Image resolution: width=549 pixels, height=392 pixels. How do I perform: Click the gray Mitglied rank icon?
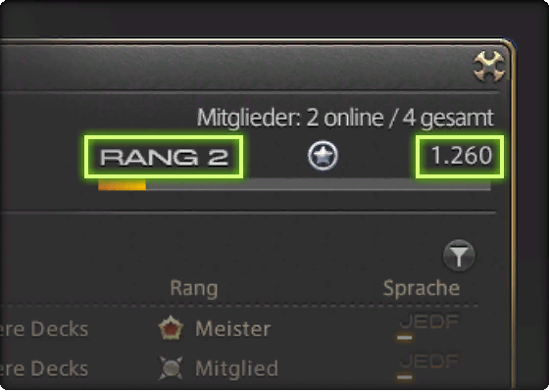pos(171,367)
